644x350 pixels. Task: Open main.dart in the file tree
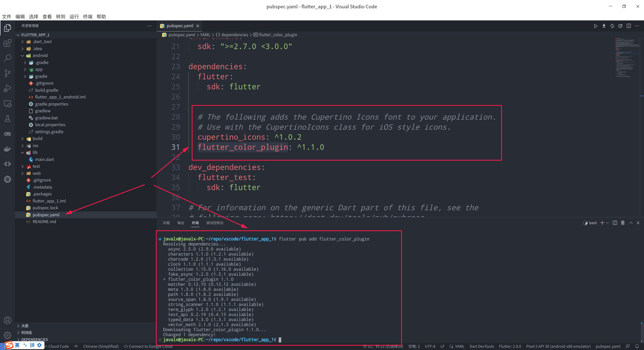(86, 159)
